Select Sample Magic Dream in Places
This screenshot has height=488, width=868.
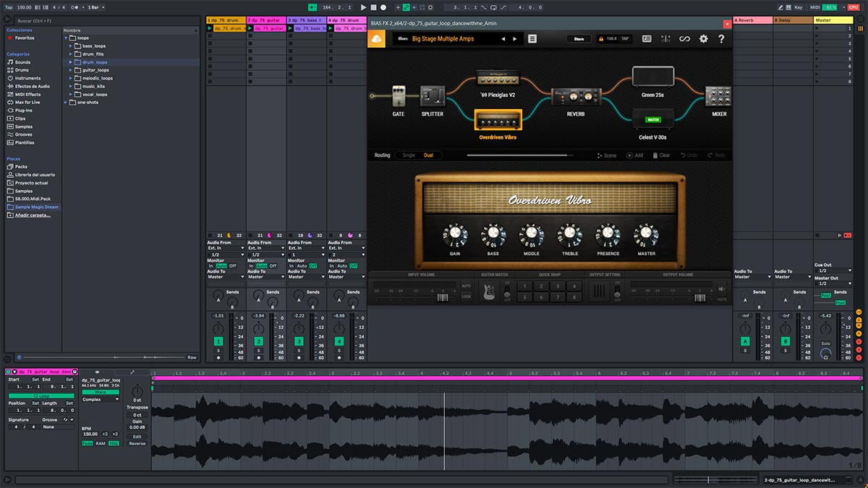point(33,207)
